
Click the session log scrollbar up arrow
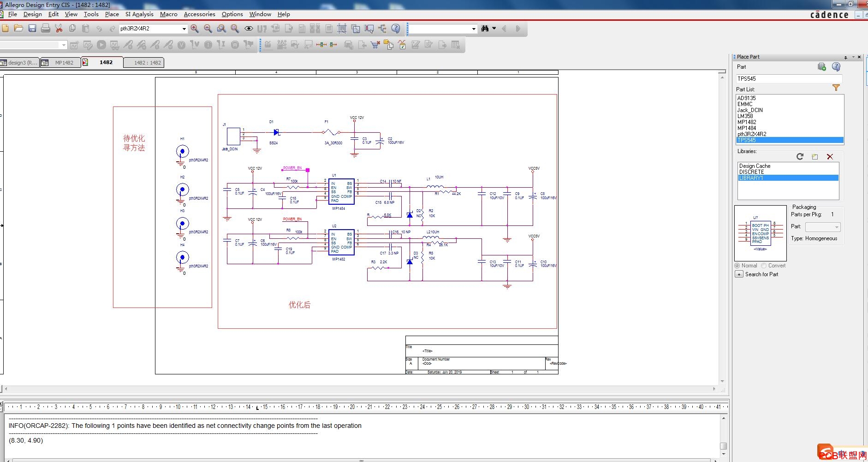tap(724, 418)
